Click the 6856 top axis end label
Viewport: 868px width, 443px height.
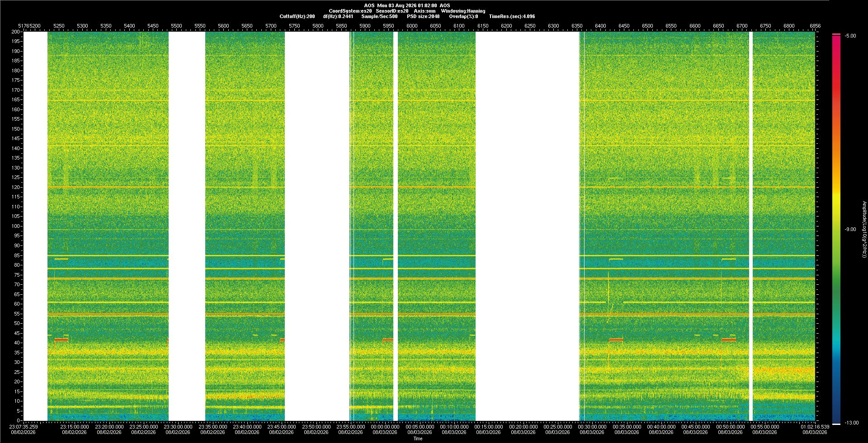pos(815,26)
